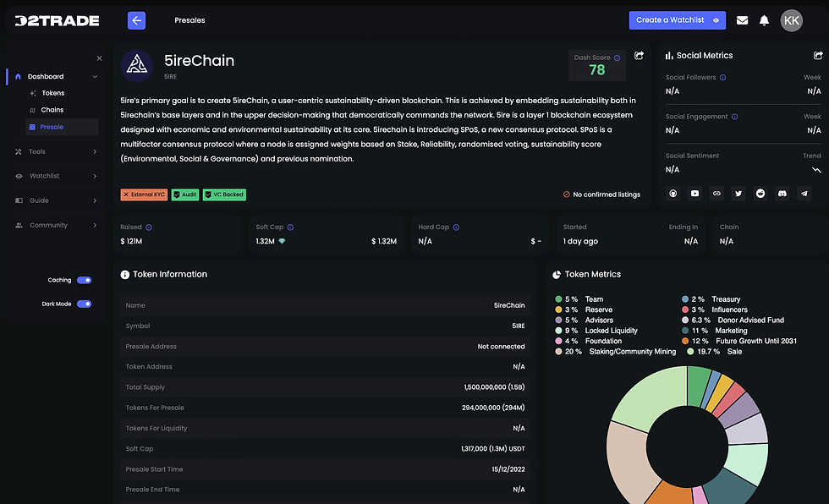Click Tokens For Presale value 294,000,000
Screen dimensions: 829x504
click(x=493, y=408)
